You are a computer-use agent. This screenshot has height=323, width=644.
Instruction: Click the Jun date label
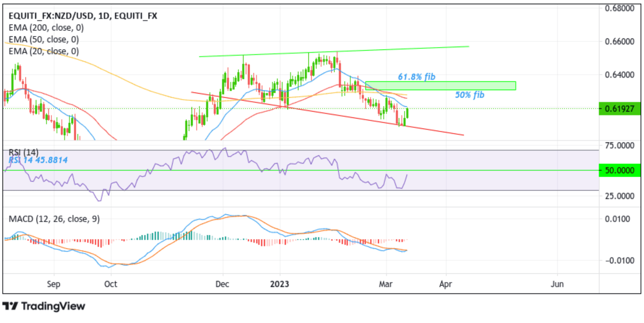coord(557,284)
